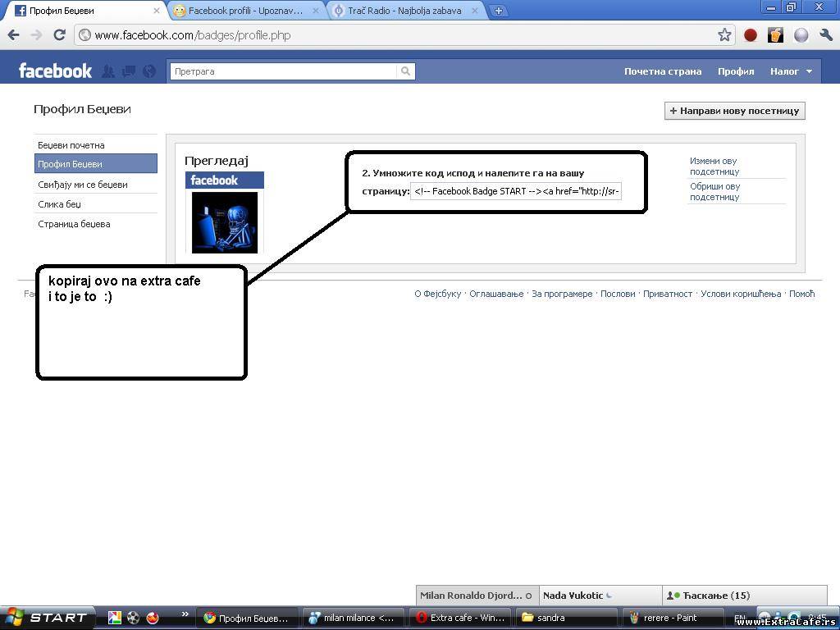
Task: Click first quick launch colorful icon
Action: click(x=114, y=618)
